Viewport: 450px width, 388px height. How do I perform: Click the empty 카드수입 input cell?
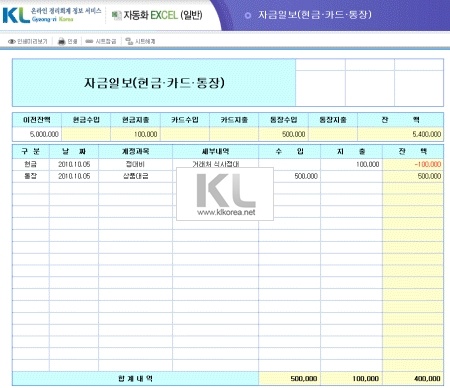pos(185,134)
